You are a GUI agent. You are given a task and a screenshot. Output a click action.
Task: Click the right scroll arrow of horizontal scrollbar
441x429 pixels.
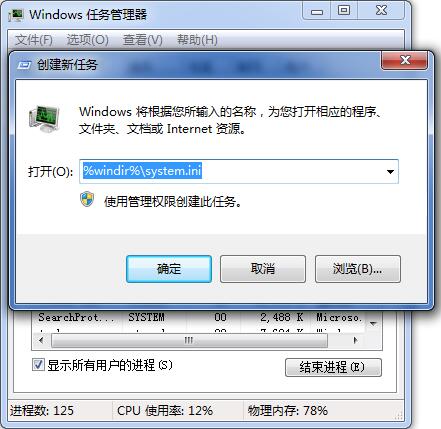(x=355, y=340)
